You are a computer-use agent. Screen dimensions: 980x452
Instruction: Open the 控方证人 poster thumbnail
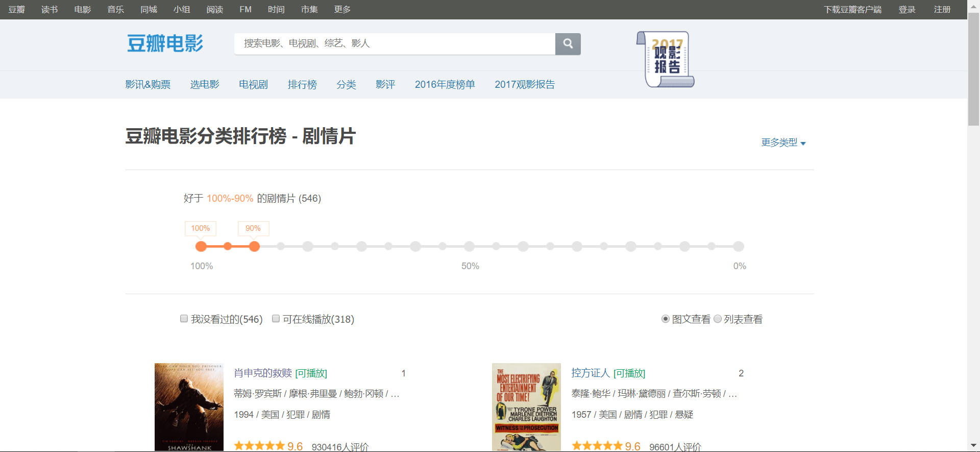point(526,408)
